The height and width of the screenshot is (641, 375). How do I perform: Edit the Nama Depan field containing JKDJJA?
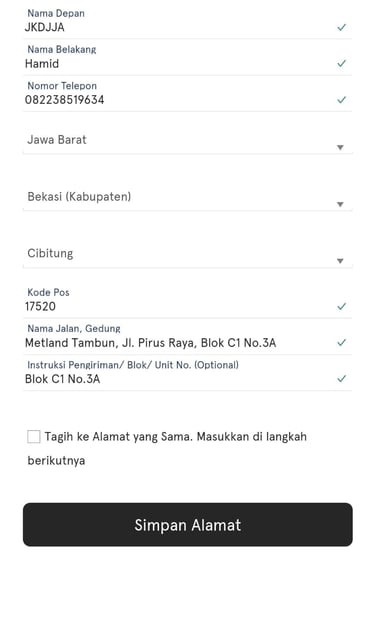tap(188, 23)
